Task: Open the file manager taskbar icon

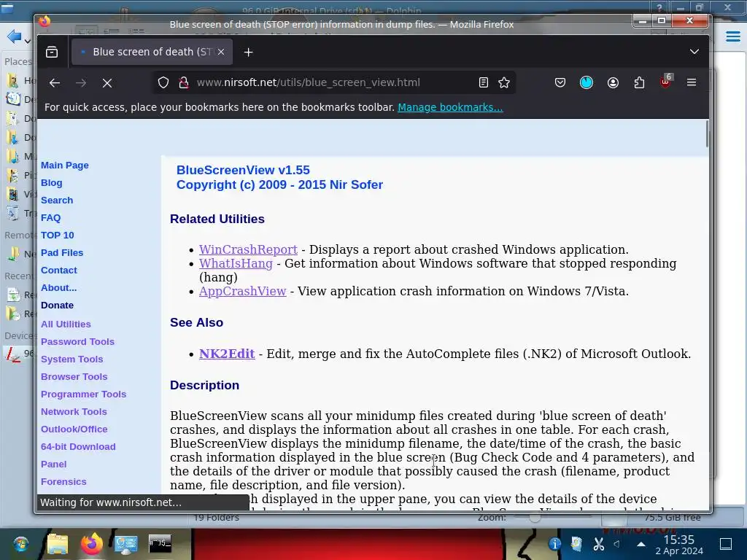Action: (x=57, y=544)
